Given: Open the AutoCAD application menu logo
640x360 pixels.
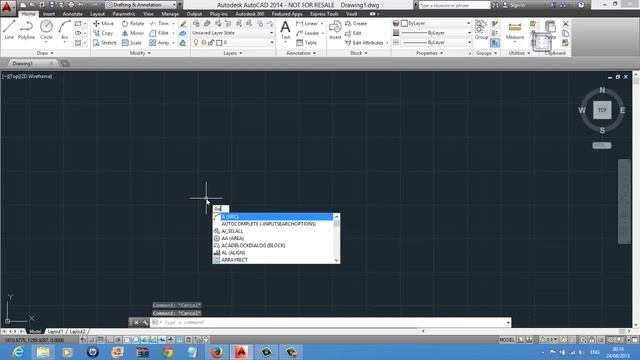Looking at the screenshot, I should click(7, 8).
